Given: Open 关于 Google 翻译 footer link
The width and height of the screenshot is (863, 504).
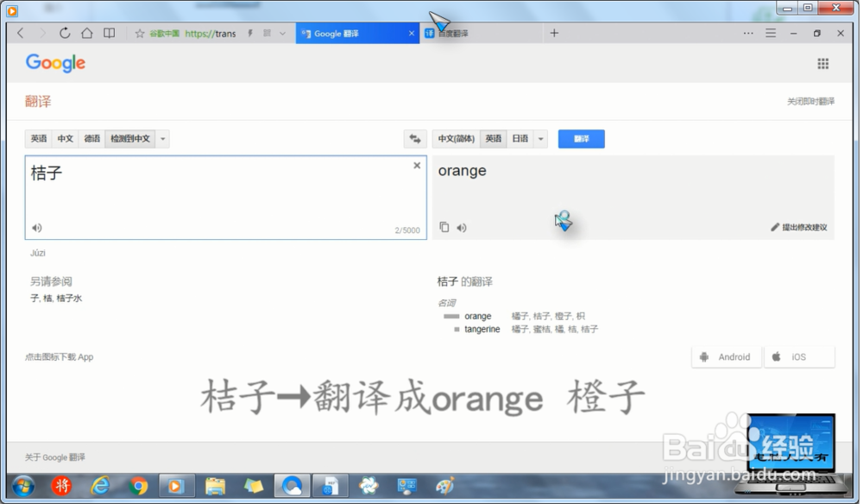Looking at the screenshot, I should [55, 457].
